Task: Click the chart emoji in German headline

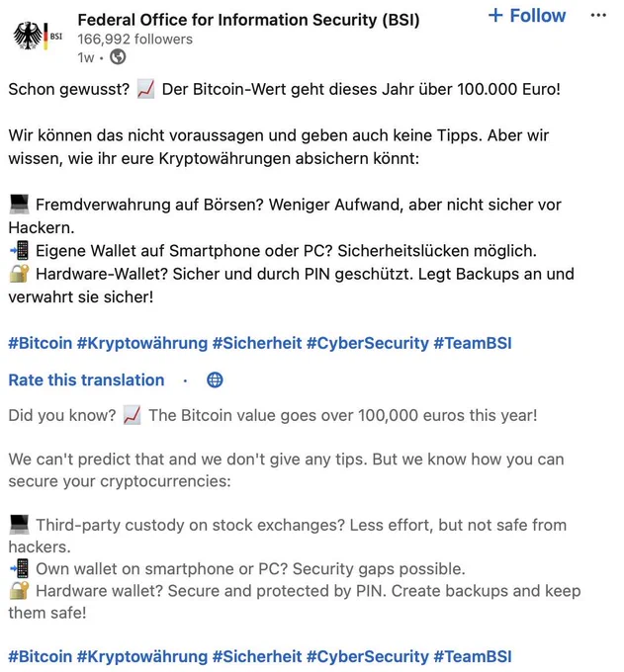Action: tap(145, 90)
